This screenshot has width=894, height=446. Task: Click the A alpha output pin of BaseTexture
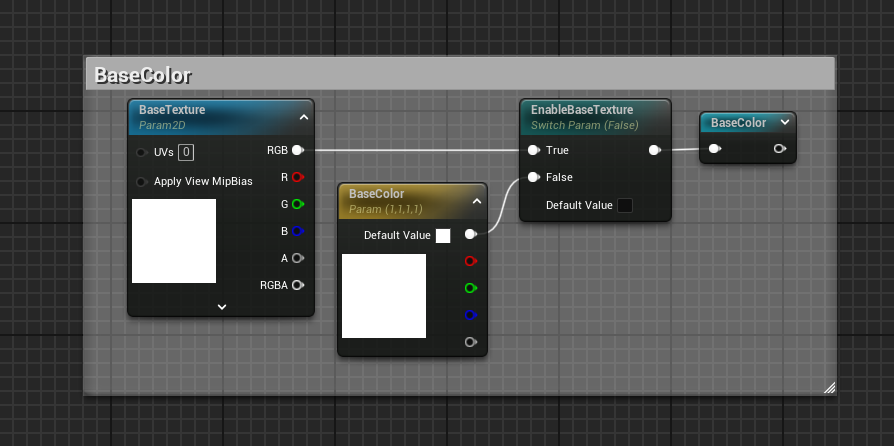point(298,258)
